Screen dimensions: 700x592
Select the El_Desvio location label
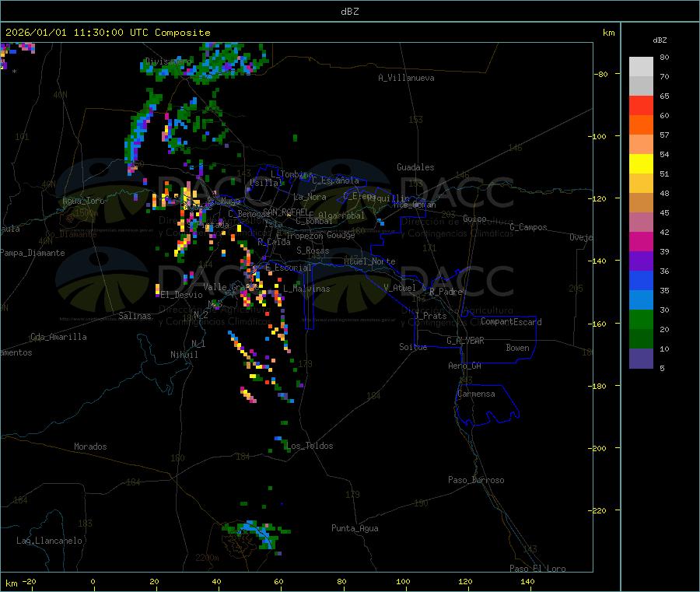182,295
